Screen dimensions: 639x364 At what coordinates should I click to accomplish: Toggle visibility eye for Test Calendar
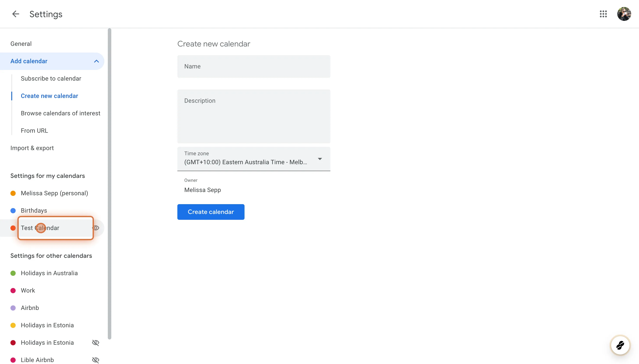[x=96, y=228]
